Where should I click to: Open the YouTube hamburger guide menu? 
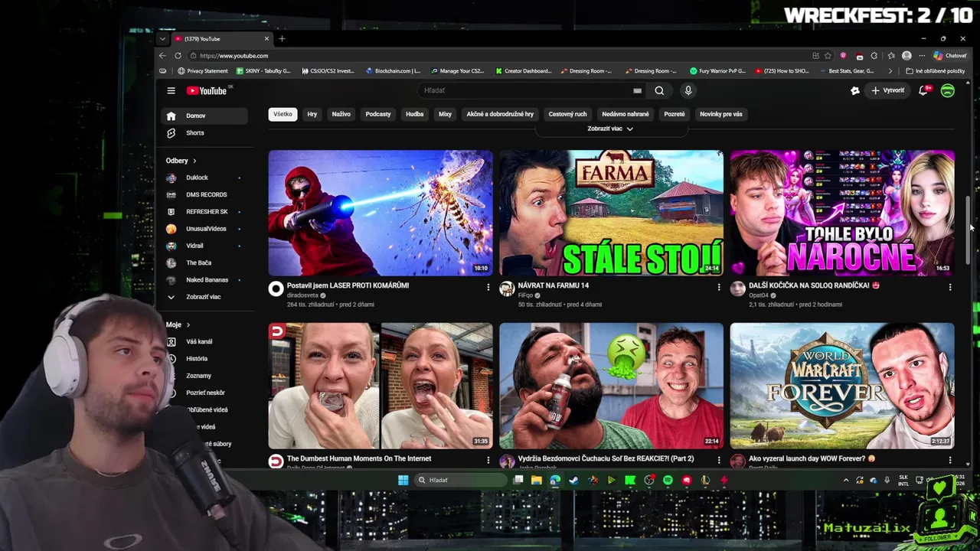click(171, 90)
